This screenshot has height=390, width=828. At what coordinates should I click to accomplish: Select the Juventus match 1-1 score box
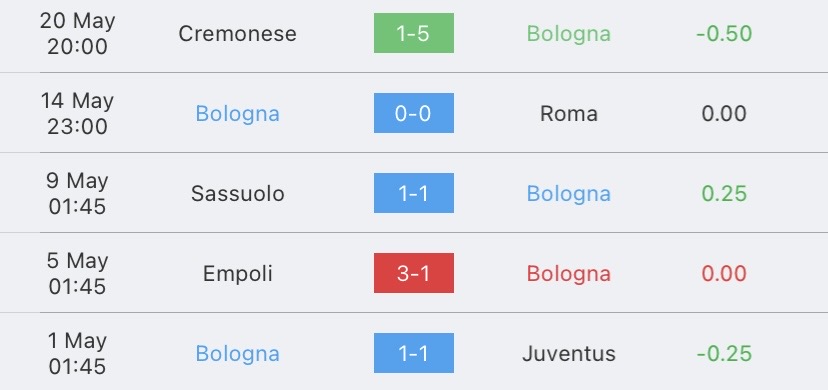click(x=413, y=353)
